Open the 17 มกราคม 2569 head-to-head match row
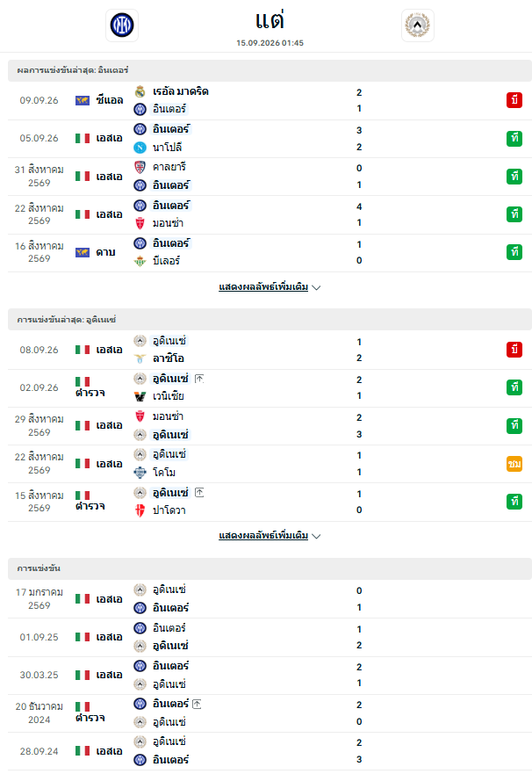Screen dimensions: 532x774 [x=270, y=599]
